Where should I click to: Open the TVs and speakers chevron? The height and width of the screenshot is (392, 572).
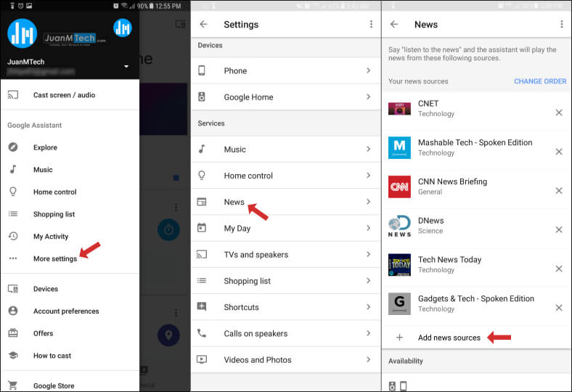369,254
